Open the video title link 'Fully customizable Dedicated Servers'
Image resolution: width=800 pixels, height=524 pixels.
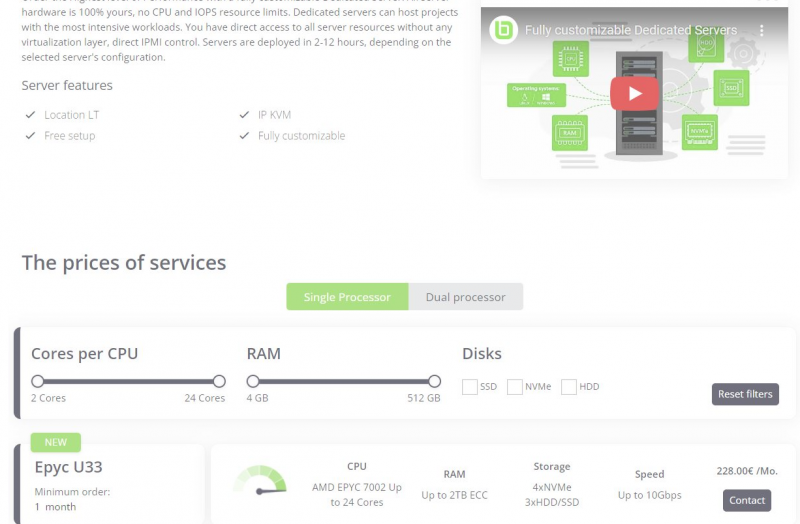coord(631,30)
